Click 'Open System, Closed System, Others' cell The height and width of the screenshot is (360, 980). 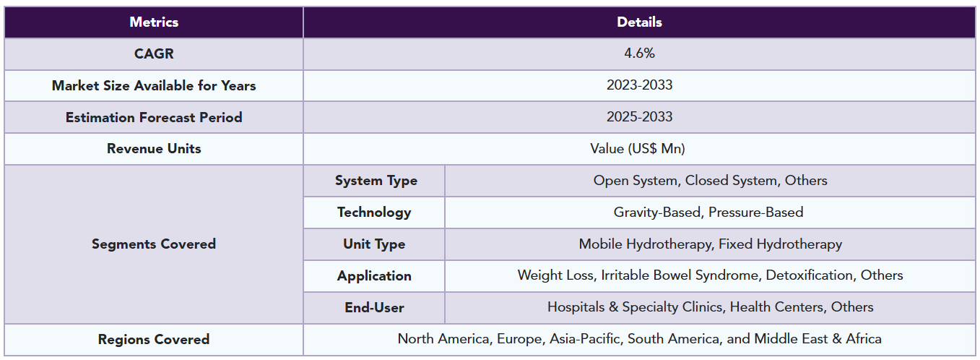point(710,181)
